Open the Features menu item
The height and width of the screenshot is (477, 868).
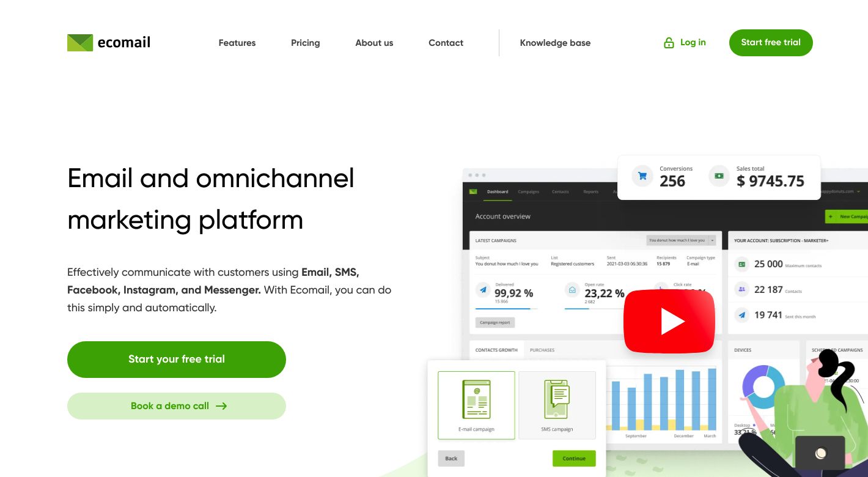[237, 43]
